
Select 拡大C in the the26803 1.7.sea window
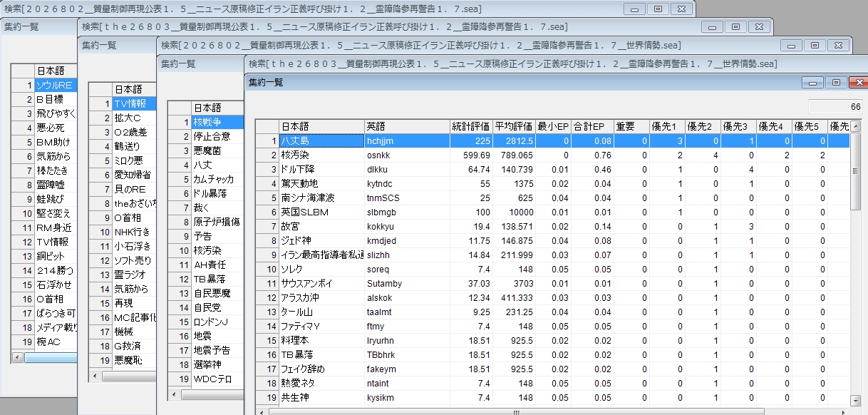coord(134,118)
